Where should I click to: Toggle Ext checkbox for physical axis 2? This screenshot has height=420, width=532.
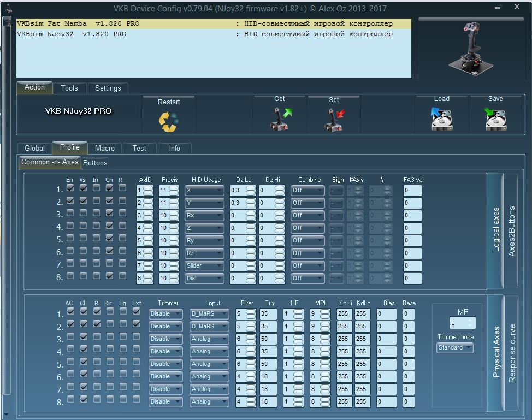[x=137, y=324]
